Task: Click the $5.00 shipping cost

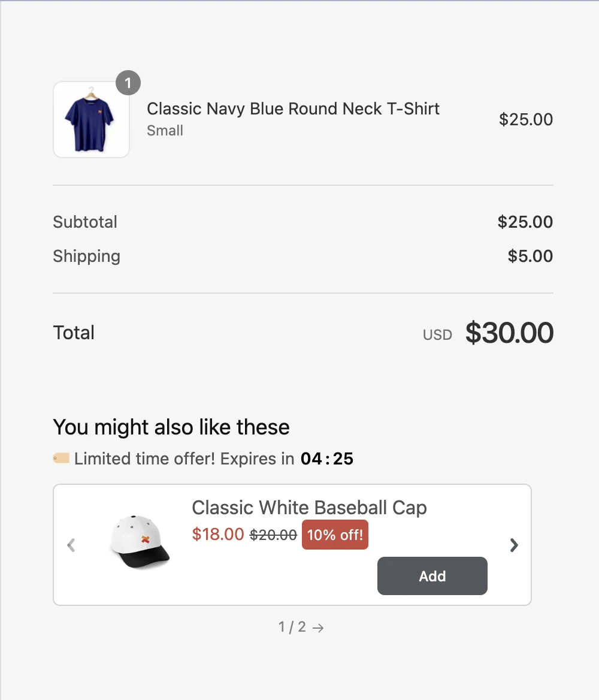Action: point(530,257)
